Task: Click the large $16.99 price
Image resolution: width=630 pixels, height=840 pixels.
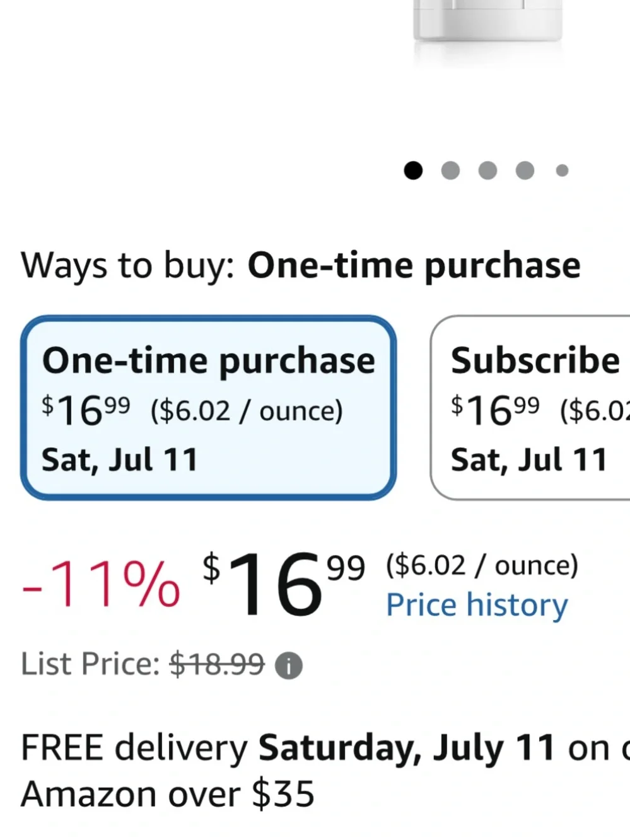Action: (x=284, y=583)
